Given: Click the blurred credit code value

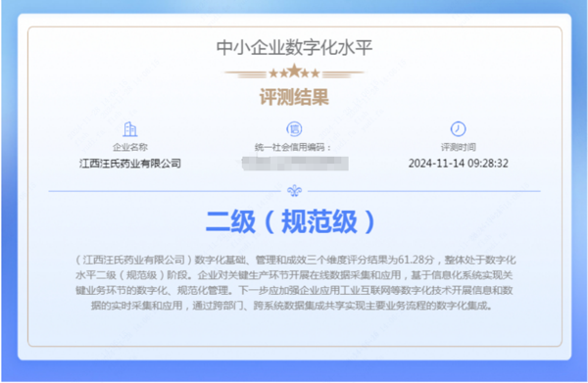Looking at the screenshot, I should tap(295, 164).
